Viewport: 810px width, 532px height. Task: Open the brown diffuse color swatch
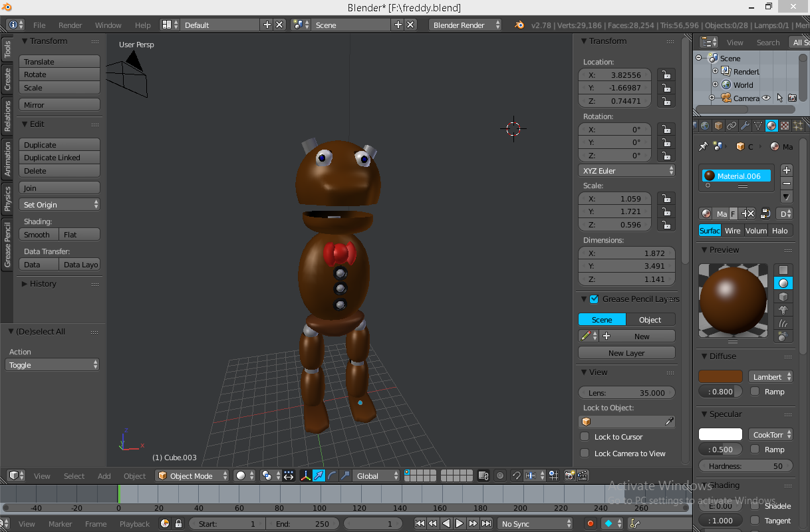pyautogui.click(x=720, y=376)
